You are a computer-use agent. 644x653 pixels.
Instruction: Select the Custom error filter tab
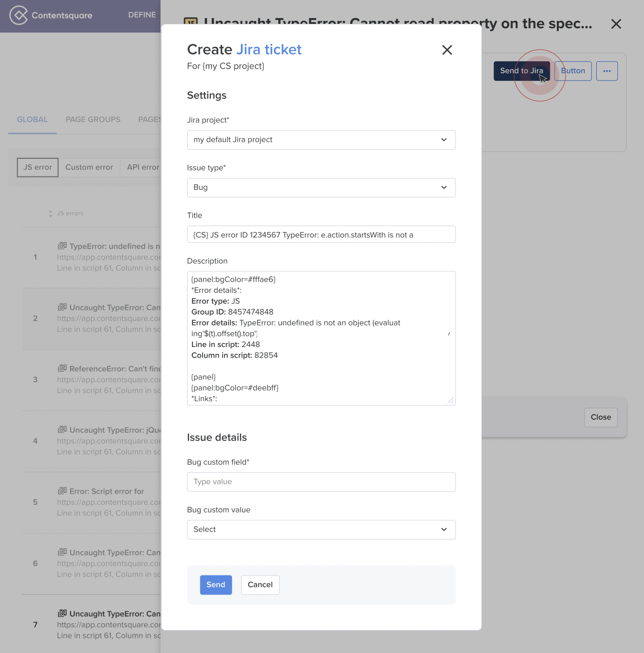coord(89,168)
